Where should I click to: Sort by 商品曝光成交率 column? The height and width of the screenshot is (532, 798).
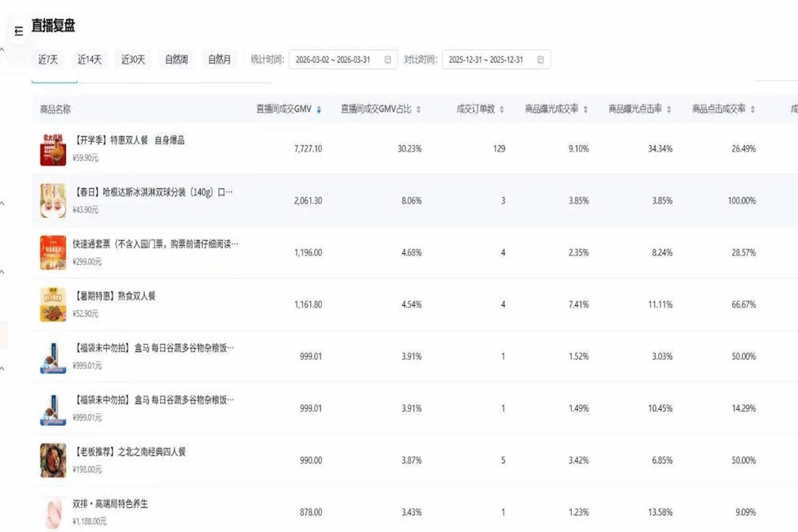585,109
